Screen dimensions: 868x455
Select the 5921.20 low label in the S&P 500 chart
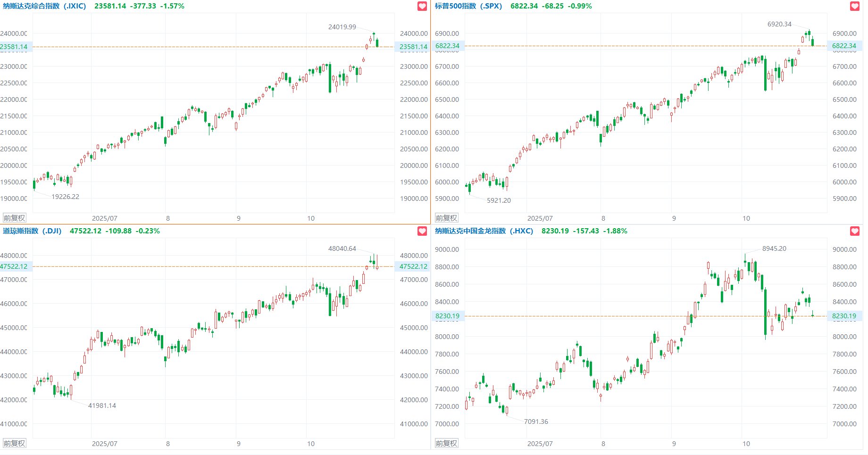tap(499, 200)
